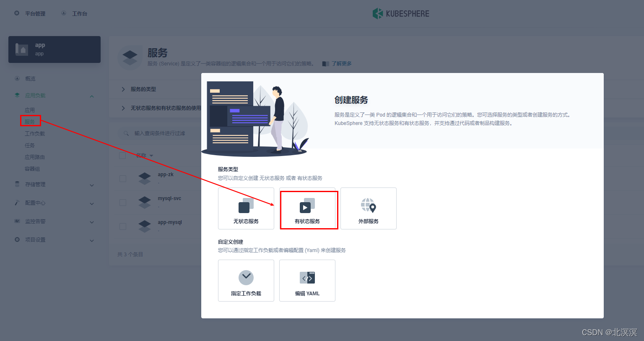
Task: Check the mysql-svc row checkbox
Action: click(x=123, y=203)
